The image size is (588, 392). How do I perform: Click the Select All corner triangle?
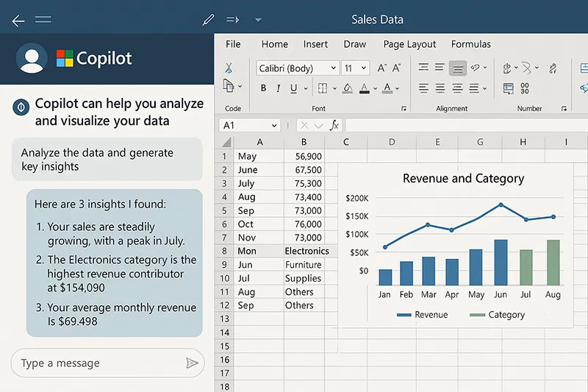point(226,143)
